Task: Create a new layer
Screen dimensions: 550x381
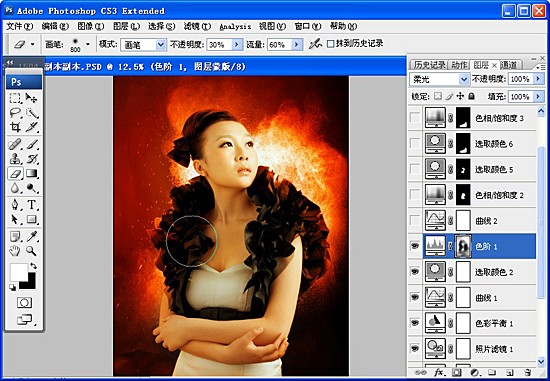Action: [x=510, y=373]
